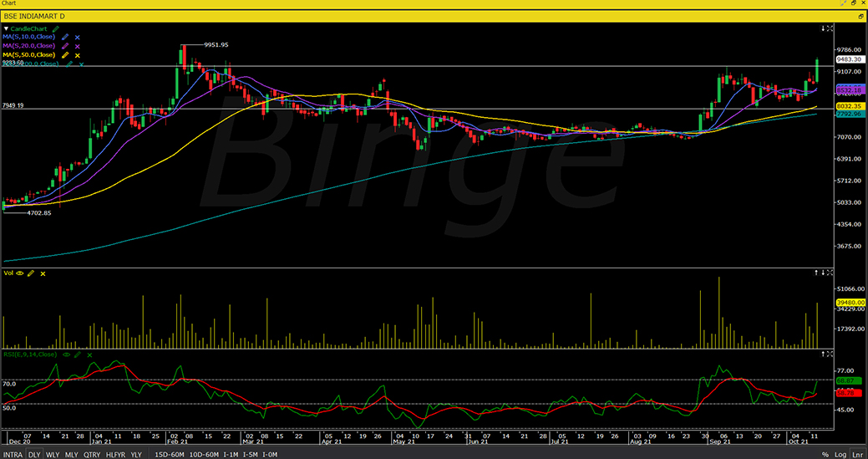The width and height of the screenshot is (868, 459).
Task: Restore the BSE INDIAMART D chart pane
Action: pyautogui.click(x=861, y=17)
